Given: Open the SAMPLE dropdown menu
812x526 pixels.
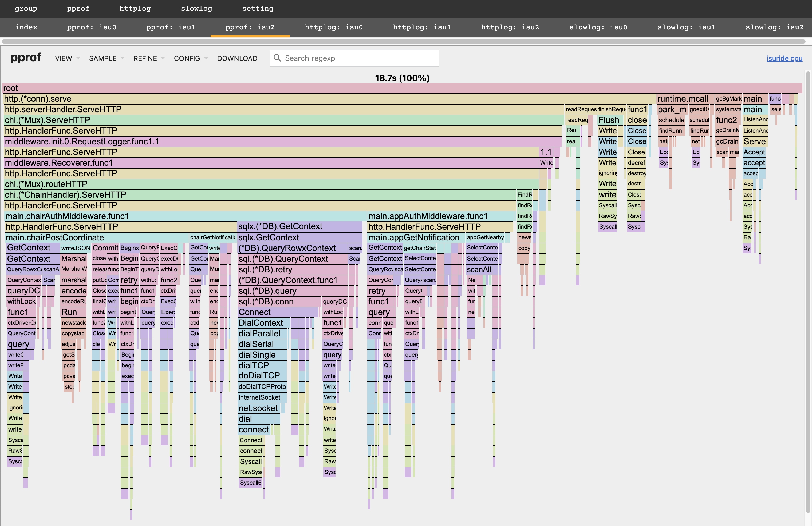Looking at the screenshot, I should [x=107, y=58].
